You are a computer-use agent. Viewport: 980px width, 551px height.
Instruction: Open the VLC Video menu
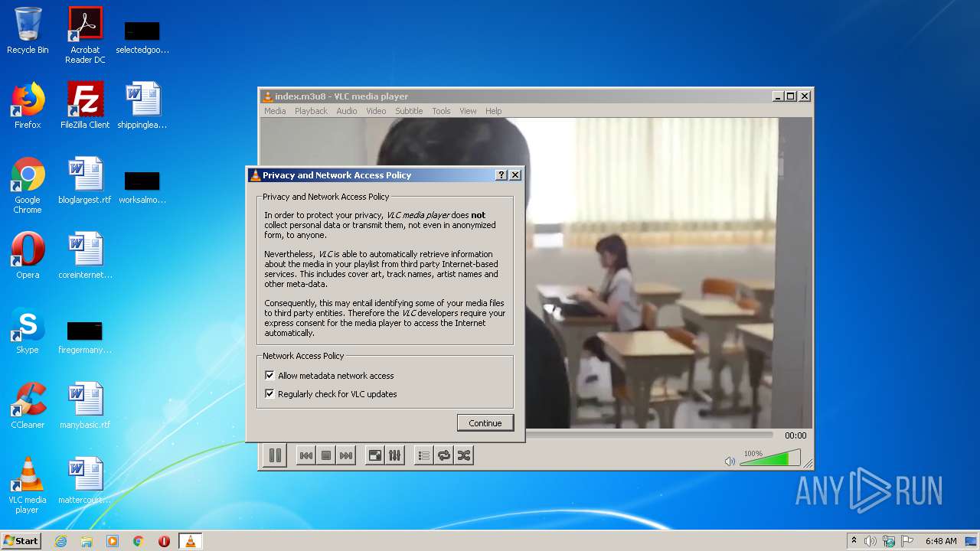pyautogui.click(x=376, y=111)
